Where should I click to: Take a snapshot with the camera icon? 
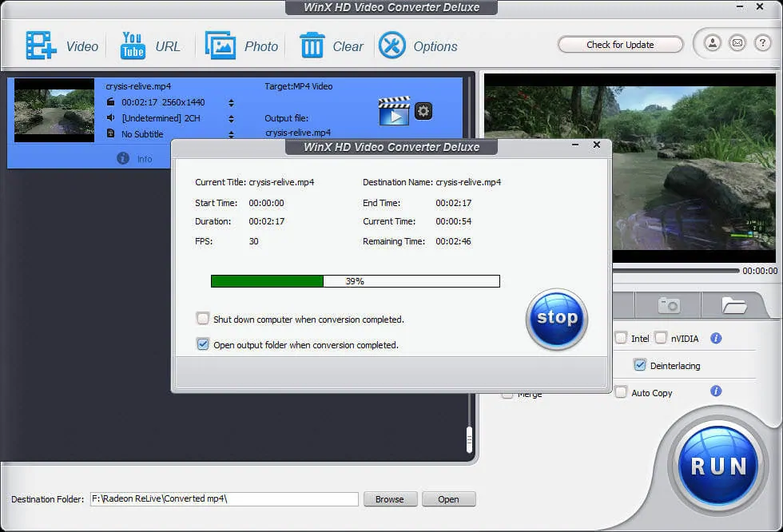pyautogui.click(x=669, y=305)
